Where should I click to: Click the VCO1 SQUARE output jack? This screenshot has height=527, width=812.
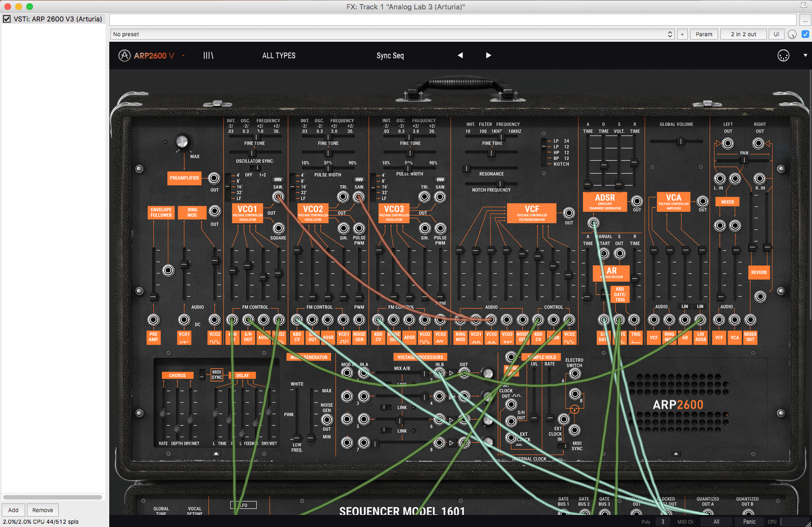pyautogui.click(x=278, y=228)
